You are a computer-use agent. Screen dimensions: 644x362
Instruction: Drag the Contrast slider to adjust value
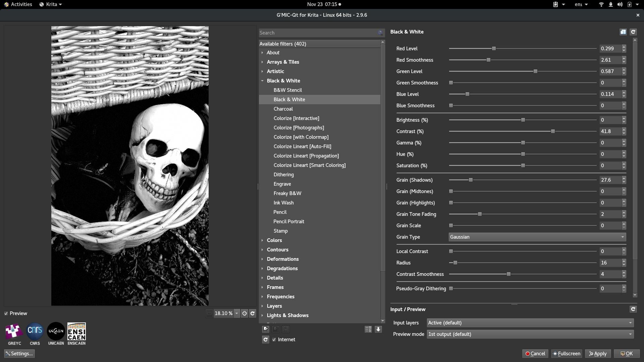[x=553, y=131]
